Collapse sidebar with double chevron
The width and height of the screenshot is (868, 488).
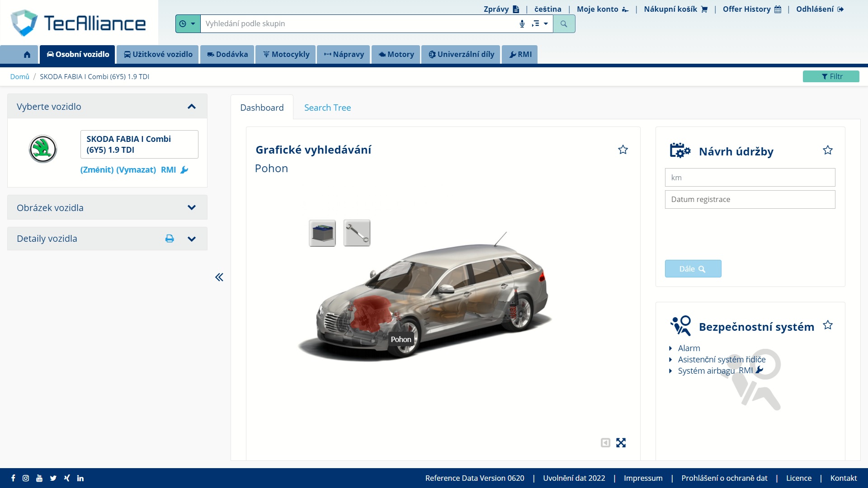219,277
